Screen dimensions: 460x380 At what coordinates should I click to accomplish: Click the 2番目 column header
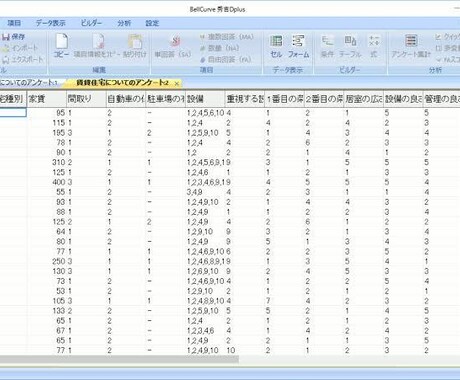[x=324, y=99]
